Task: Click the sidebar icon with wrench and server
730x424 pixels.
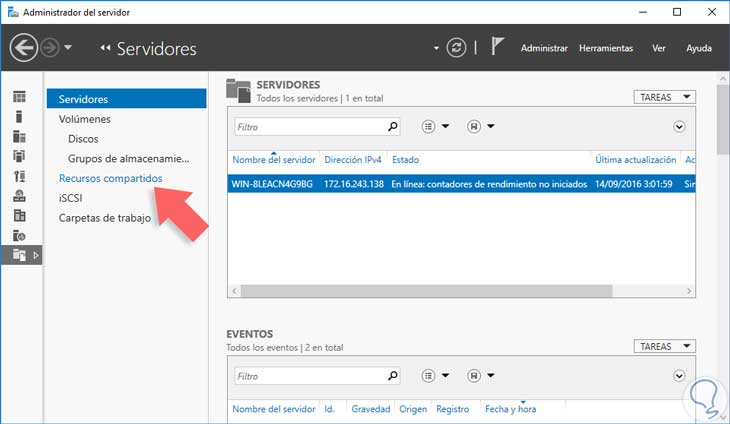Action: pyautogui.click(x=19, y=176)
